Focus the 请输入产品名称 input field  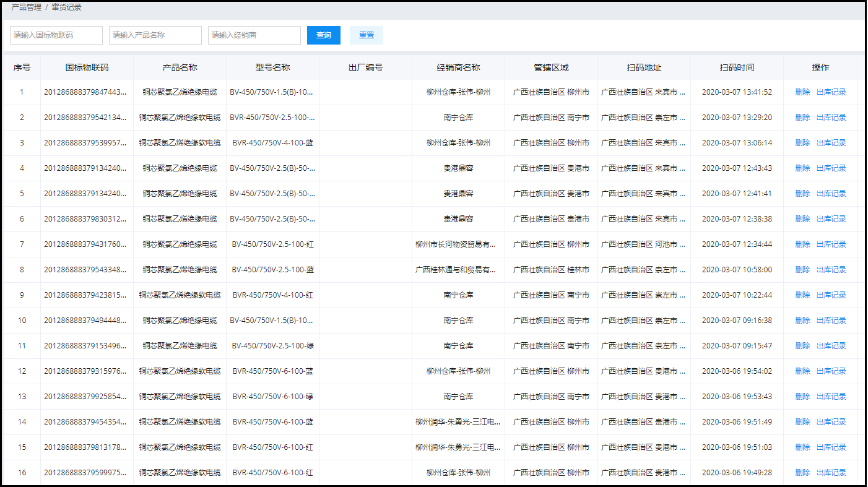pos(155,35)
